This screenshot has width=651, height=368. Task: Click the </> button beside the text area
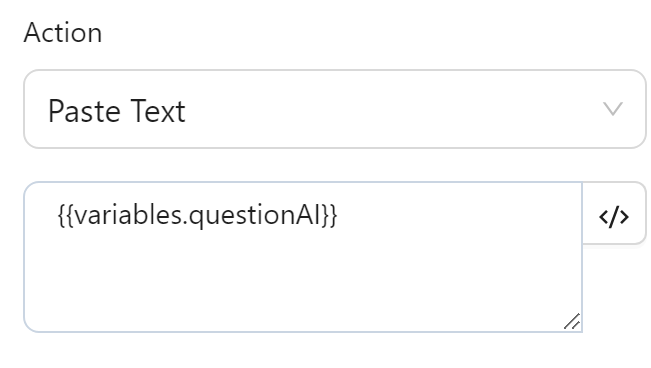click(x=614, y=213)
